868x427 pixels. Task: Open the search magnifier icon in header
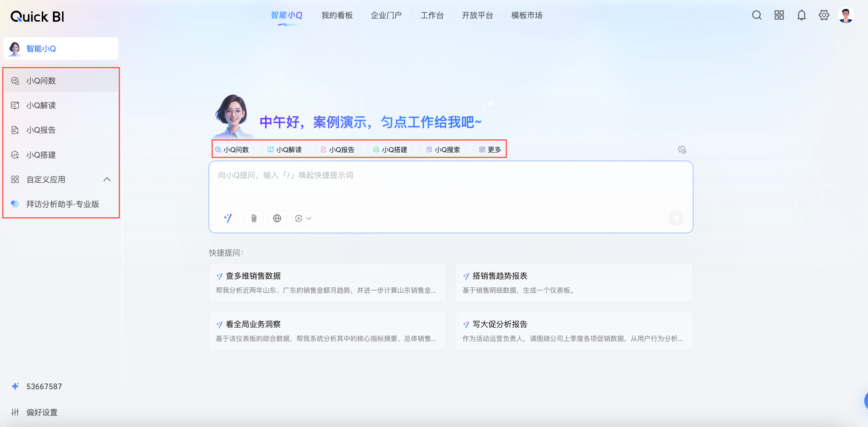point(756,15)
